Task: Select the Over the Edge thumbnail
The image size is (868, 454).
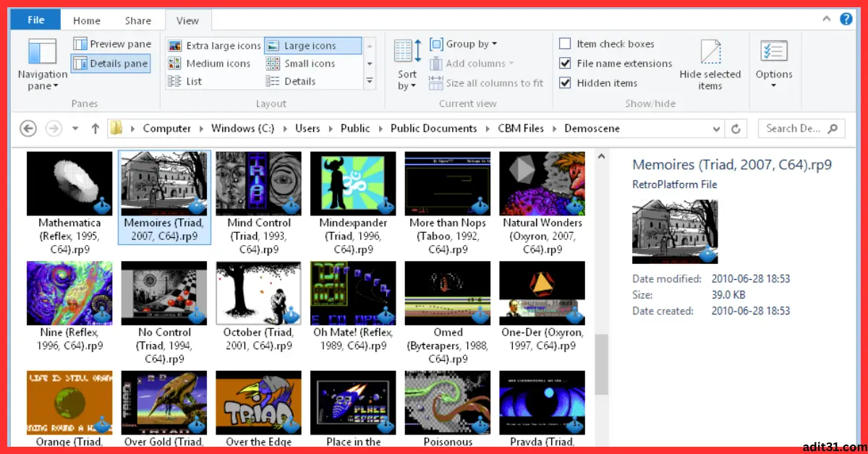Action: click(x=259, y=403)
